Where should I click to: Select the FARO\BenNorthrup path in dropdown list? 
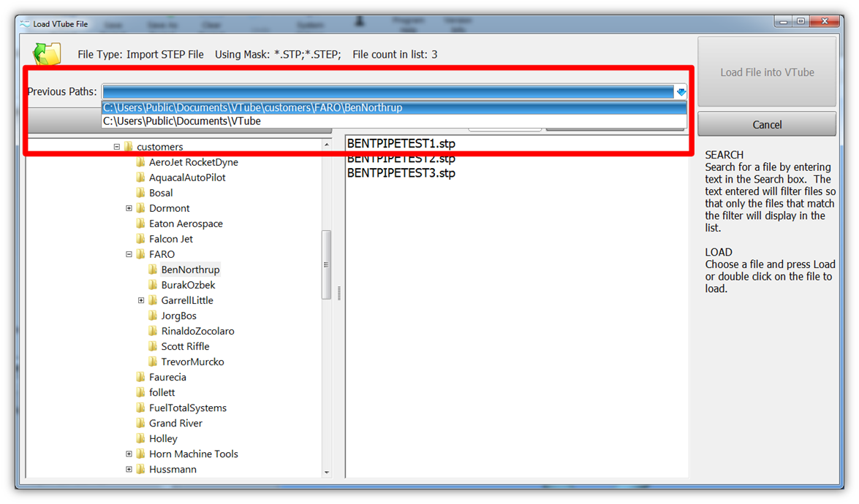pyautogui.click(x=252, y=107)
